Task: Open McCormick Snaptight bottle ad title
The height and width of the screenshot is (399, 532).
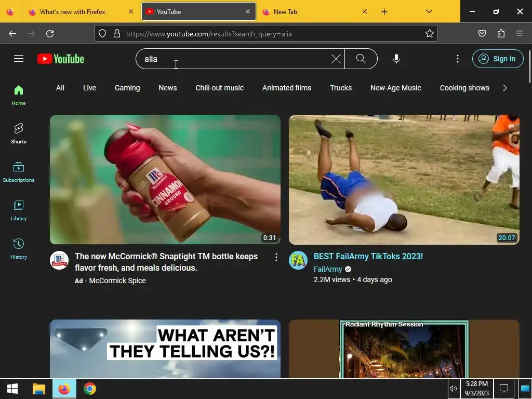Action: click(x=166, y=262)
